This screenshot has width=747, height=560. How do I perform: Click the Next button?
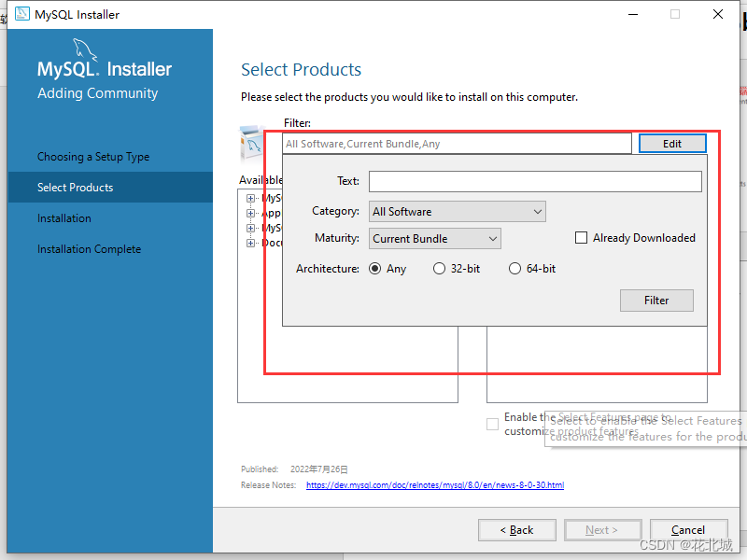(602, 530)
